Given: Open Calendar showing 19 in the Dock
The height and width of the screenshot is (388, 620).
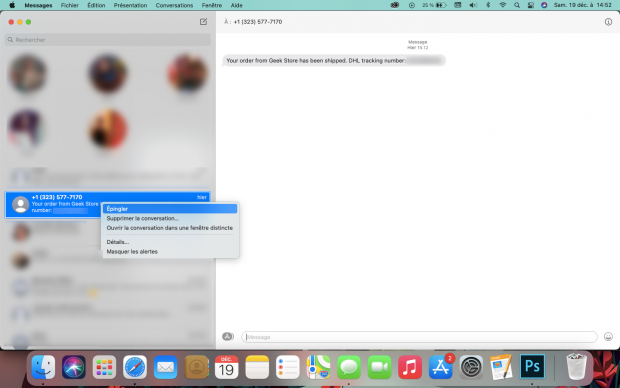Looking at the screenshot, I should click(x=227, y=367).
